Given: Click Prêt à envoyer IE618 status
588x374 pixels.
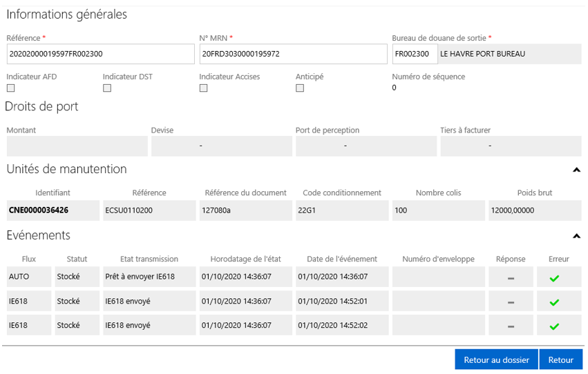Looking at the screenshot, I should point(140,277).
